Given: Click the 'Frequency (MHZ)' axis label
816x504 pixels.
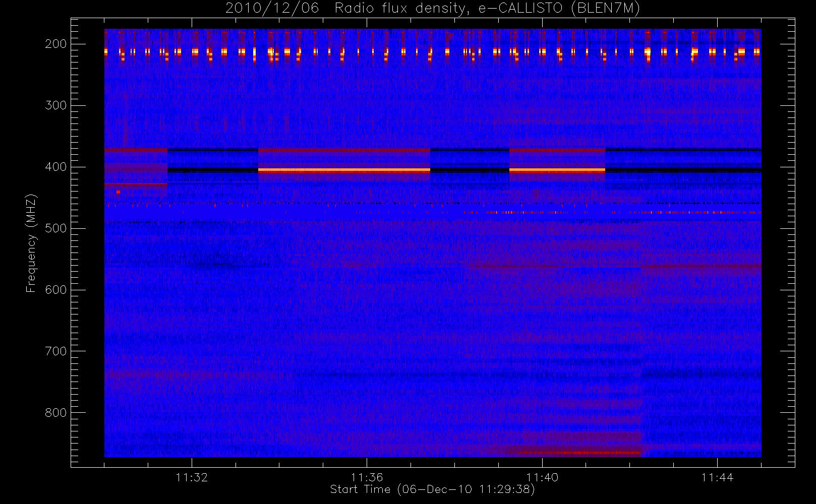Looking at the screenshot, I should (x=31, y=243).
